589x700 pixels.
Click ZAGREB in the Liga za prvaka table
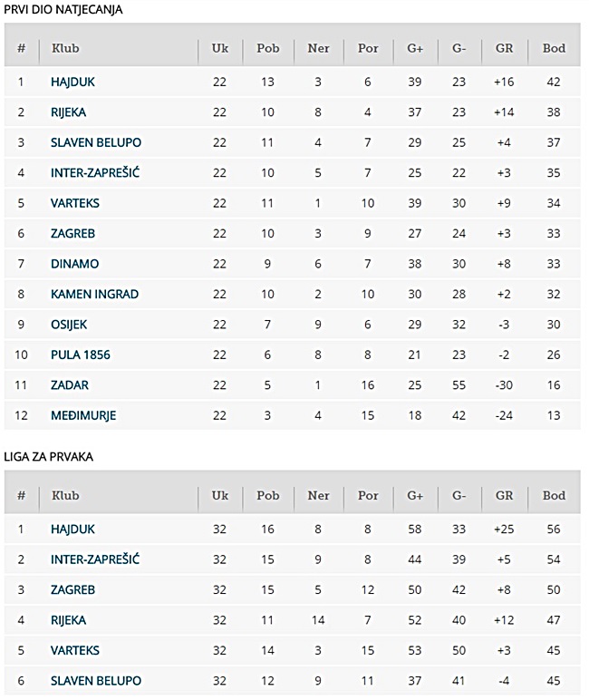72,590
